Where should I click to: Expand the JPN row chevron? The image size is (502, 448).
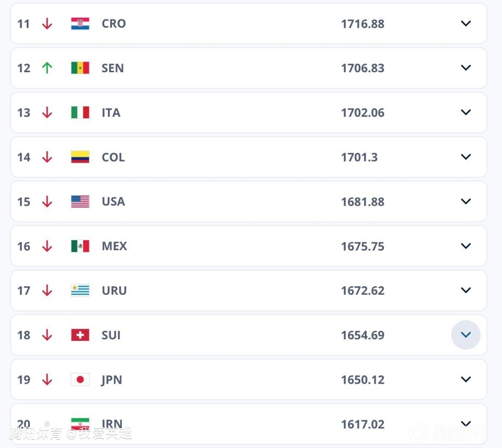pyautogui.click(x=465, y=379)
